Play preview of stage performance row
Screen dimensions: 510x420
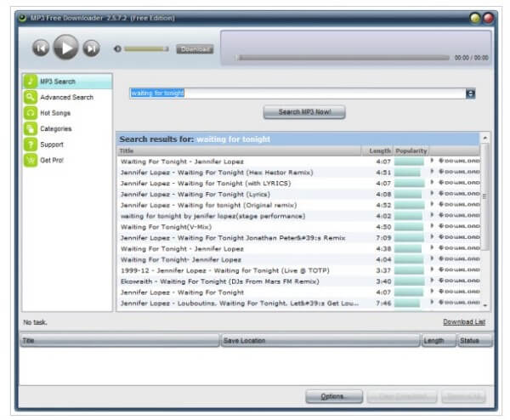click(432, 215)
